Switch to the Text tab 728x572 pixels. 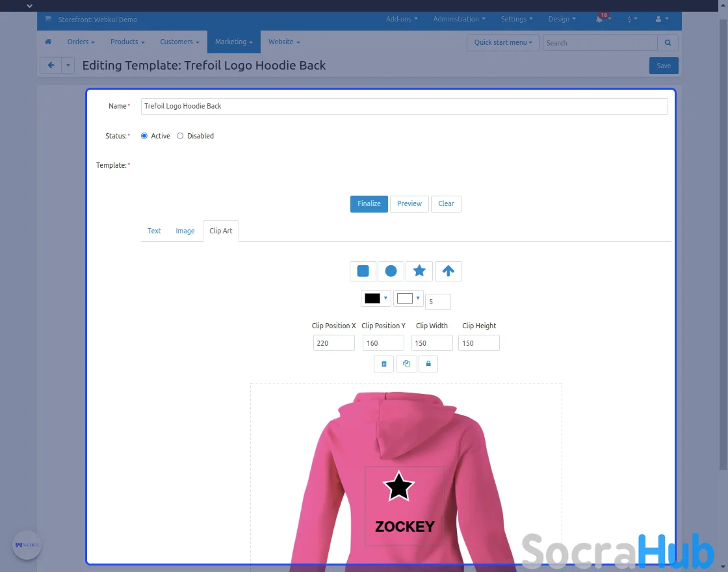coord(154,231)
